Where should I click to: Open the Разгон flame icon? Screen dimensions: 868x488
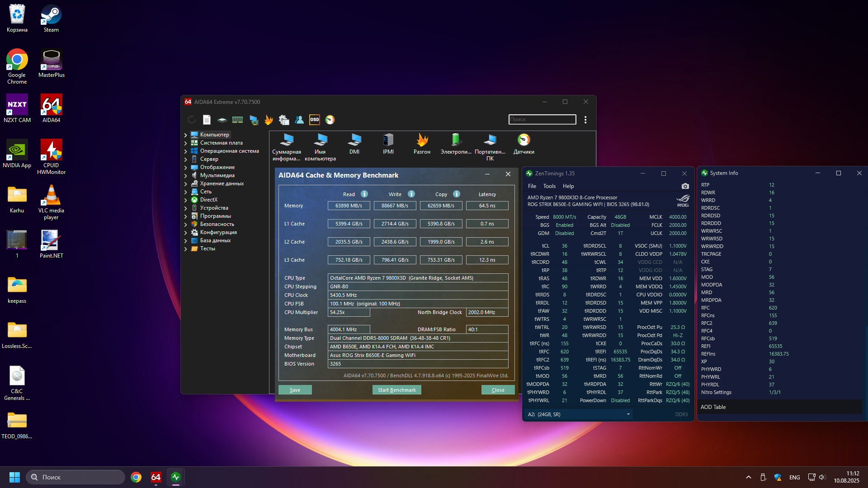pos(422,144)
